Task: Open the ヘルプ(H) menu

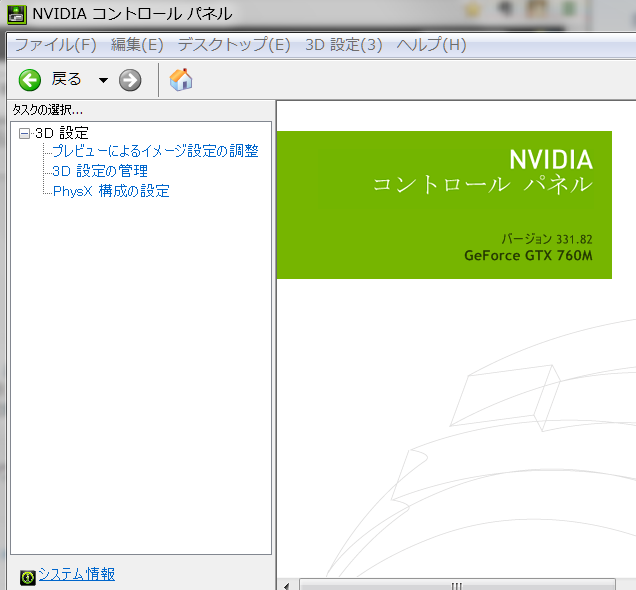Action: pyautogui.click(x=431, y=45)
